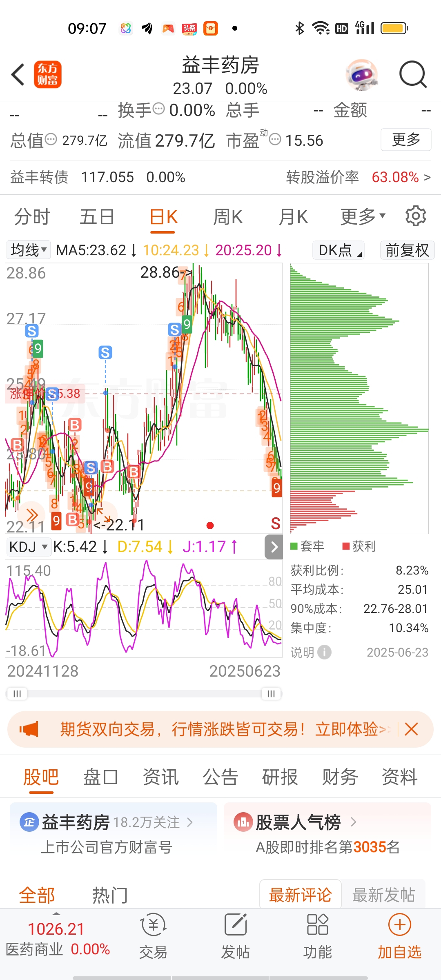Tap the megaphone icon in futures banner
The width and height of the screenshot is (441, 980).
(29, 729)
